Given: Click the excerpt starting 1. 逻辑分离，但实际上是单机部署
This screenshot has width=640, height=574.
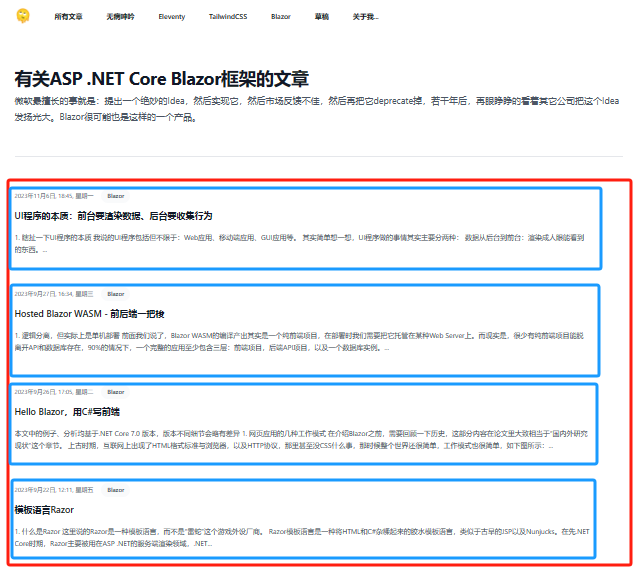Looking at the screenshot, I should pyautogui.click(x=299, y=342).
